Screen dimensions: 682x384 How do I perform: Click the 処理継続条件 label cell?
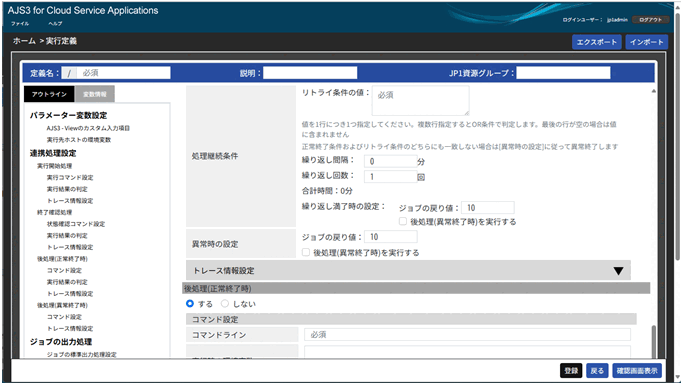pyautogui.click(x=241, y=156)
